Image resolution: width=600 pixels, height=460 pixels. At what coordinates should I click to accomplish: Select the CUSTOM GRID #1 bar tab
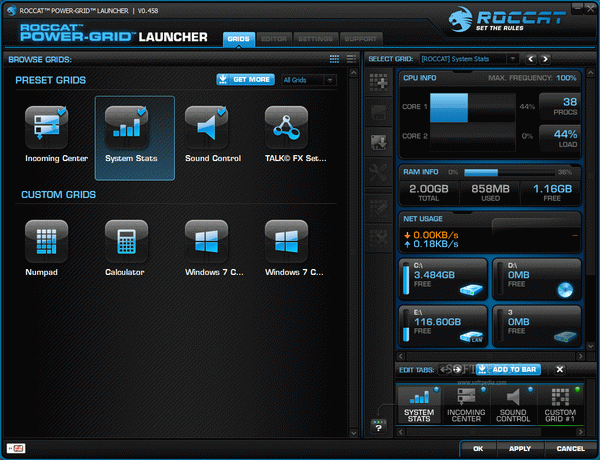(560, 405)
